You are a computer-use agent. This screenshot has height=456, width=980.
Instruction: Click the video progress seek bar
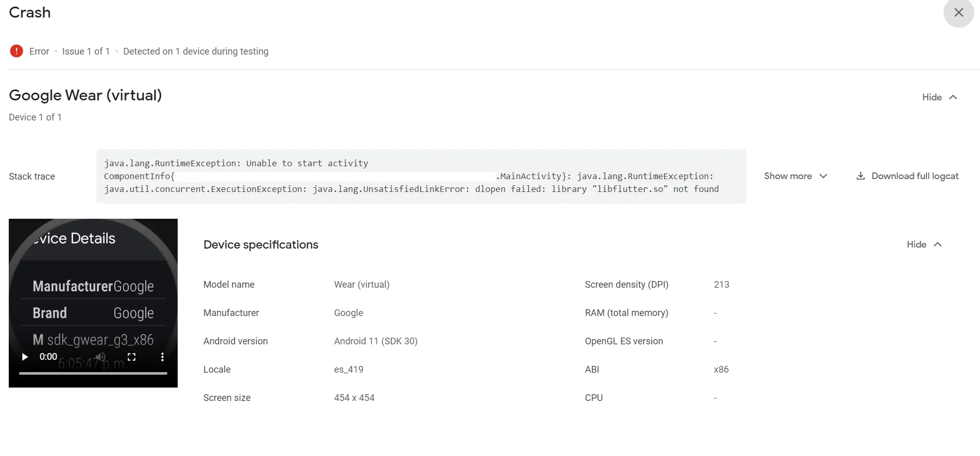point(93,373)
